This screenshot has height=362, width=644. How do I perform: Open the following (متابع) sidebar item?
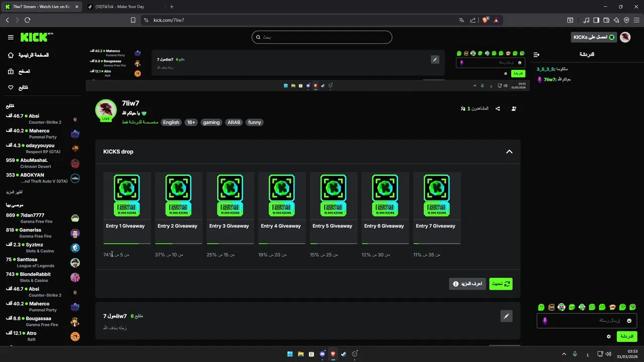18,87
